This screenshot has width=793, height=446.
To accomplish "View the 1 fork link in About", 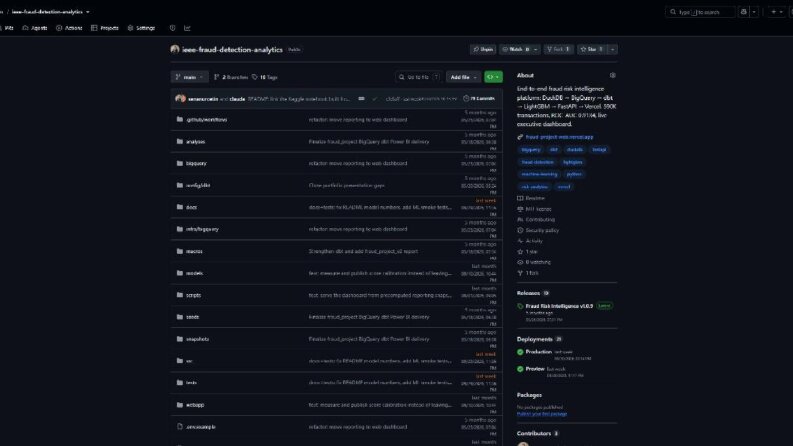I will click(528, 273).
